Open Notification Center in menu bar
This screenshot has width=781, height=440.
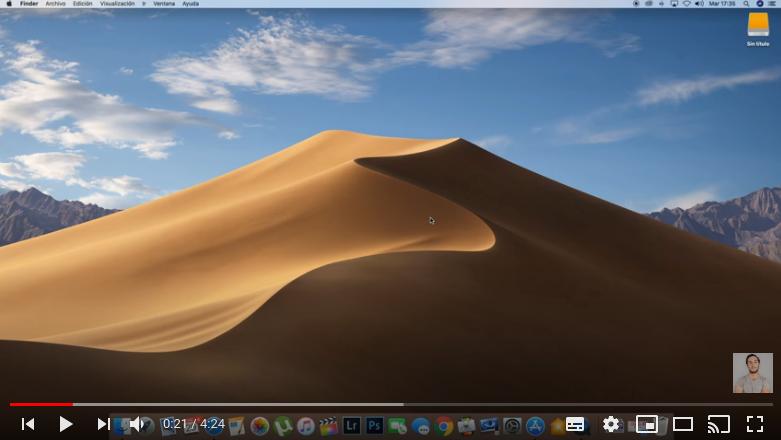[773, 3]
